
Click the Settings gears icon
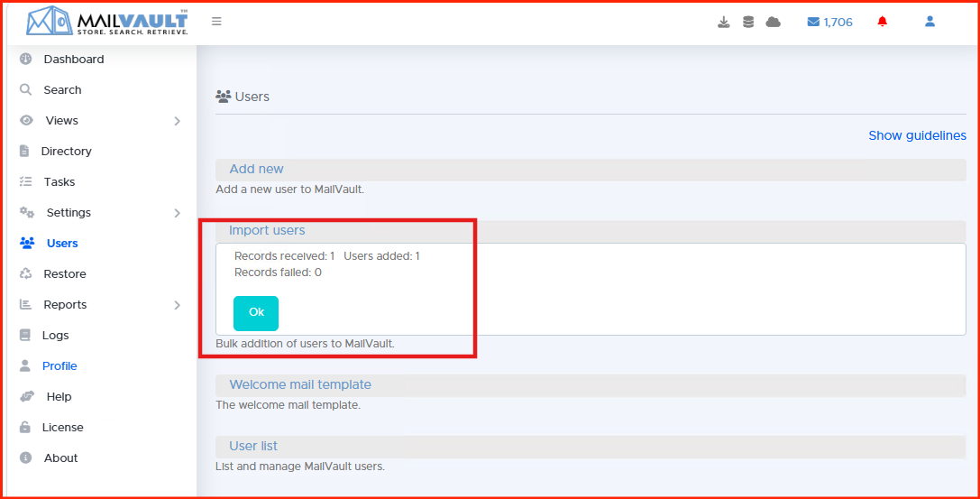click(x=27, y=212)
